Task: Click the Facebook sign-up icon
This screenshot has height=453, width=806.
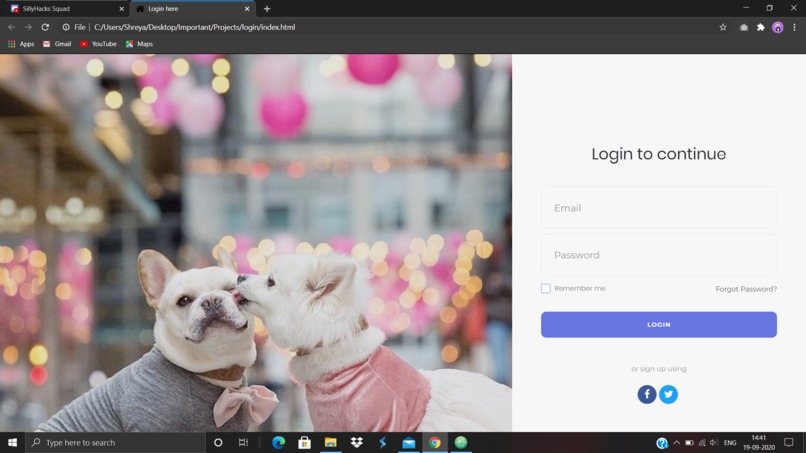Action: tap(647, 394)
